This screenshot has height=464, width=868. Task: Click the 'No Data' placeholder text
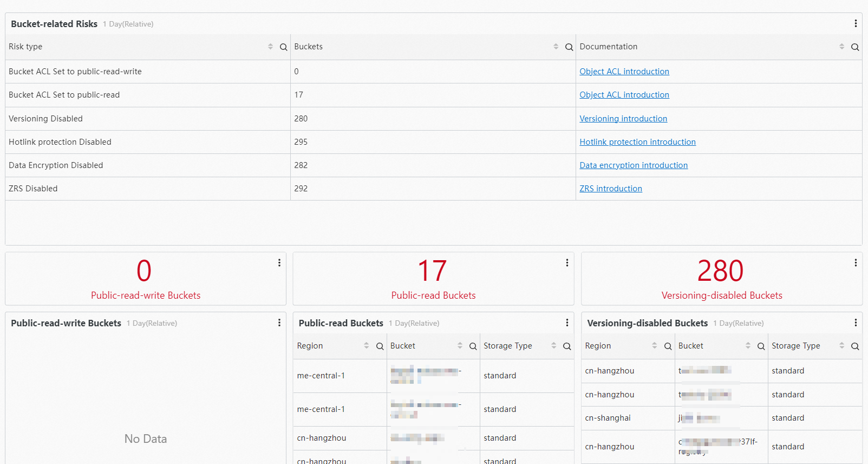pyautogui.click(x=146, y=439)
